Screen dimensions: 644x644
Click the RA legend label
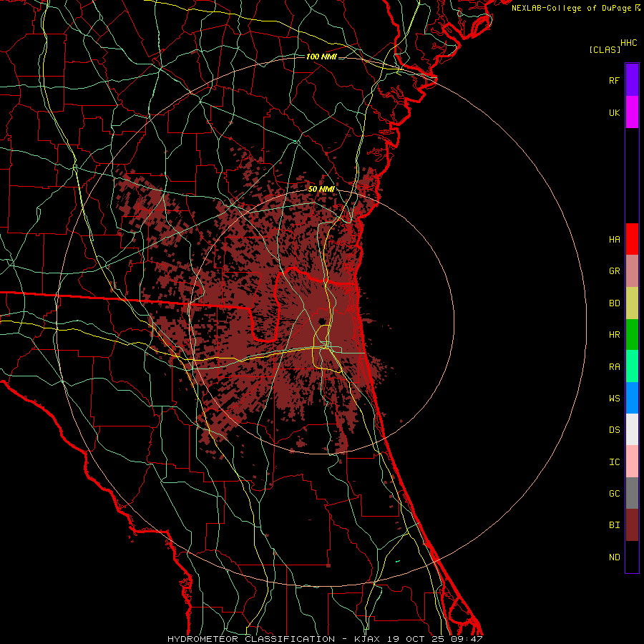point(614,367)
